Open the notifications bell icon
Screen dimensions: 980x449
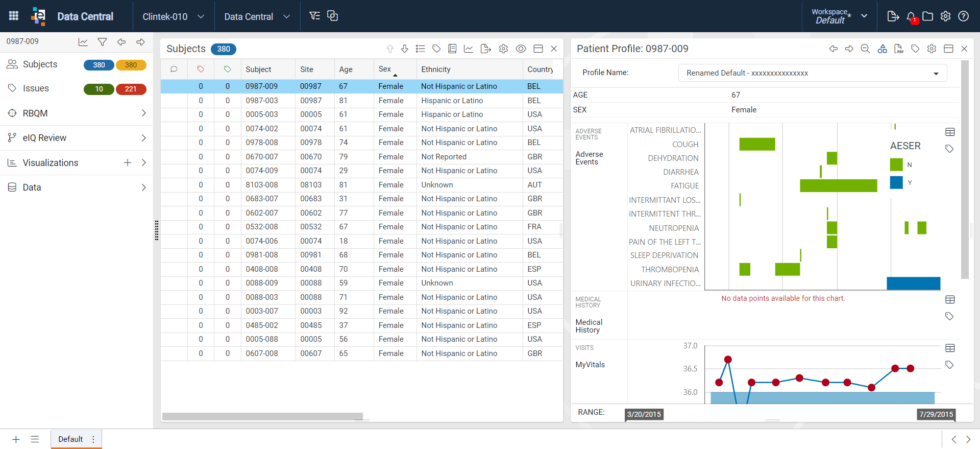click(x=911, y=16)
